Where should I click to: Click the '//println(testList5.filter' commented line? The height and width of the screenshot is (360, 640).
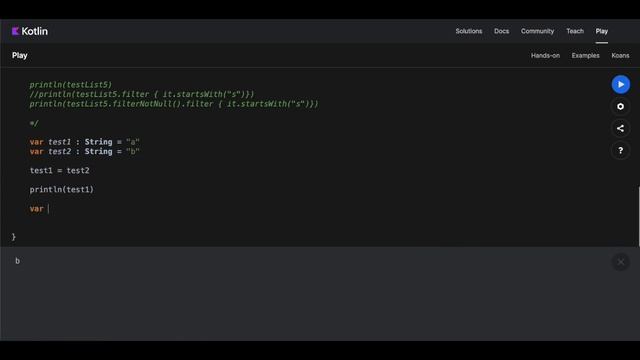click(142, 94)
